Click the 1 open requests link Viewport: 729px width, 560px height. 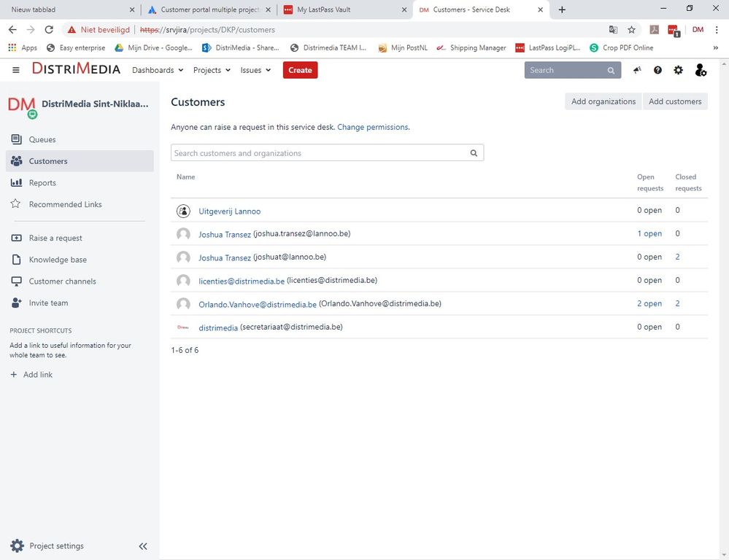(x=649, y=233)
